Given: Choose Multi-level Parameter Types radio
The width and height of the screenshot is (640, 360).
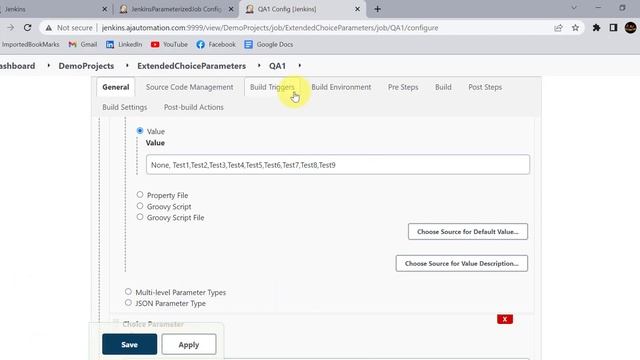Looking at the screenshot, I should (128, 291).
